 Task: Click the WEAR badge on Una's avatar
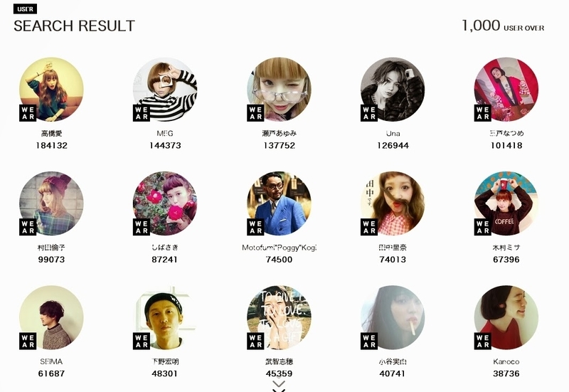coord(369,113)
